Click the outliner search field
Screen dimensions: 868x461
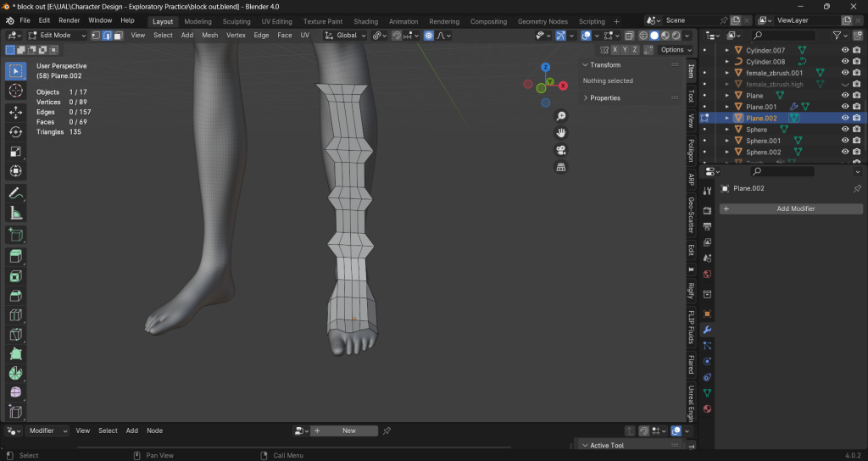point(783,36)
